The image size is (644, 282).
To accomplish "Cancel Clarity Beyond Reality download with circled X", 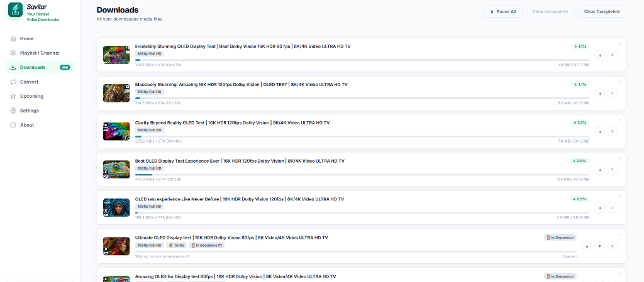I will (613, 131).
